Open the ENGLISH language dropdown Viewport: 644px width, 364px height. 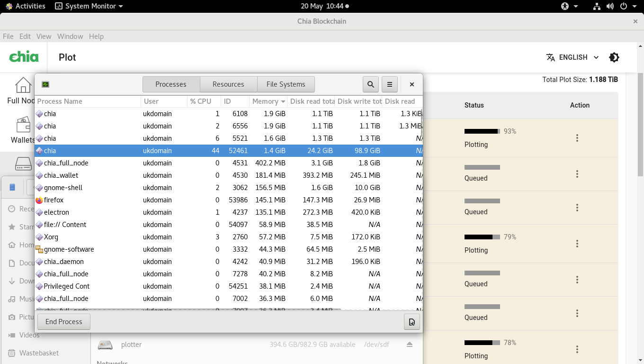(x=572, y=57)
